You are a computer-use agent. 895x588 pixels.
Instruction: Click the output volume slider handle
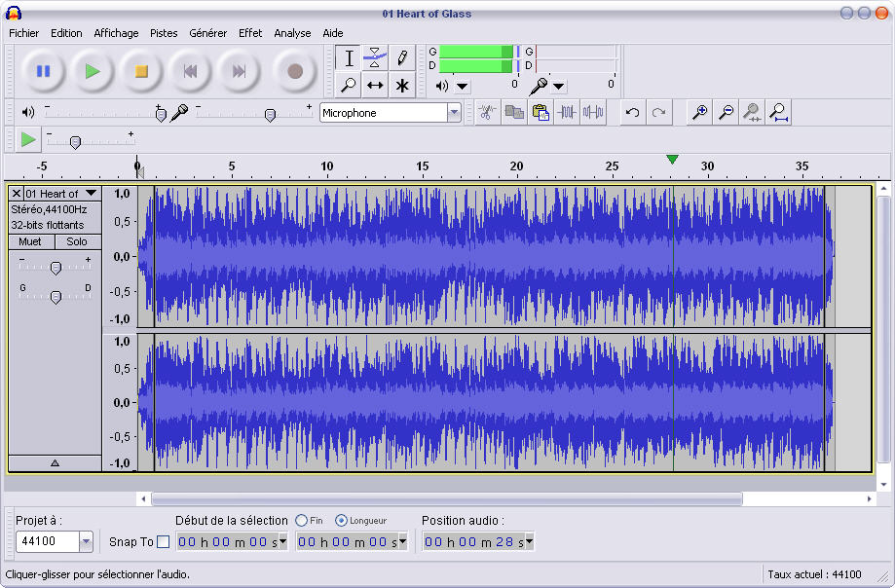(x=161, y=115)
